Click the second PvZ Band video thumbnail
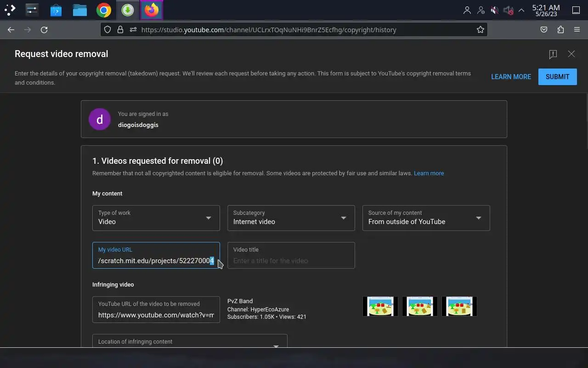 (x=420, y=306)
